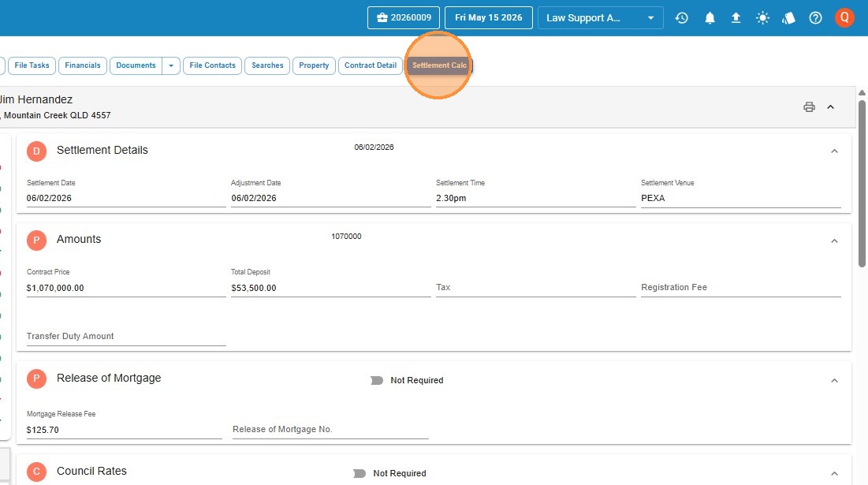Collapse the Release of Mortgage section

pyautogui.click(x=834, y=380)
